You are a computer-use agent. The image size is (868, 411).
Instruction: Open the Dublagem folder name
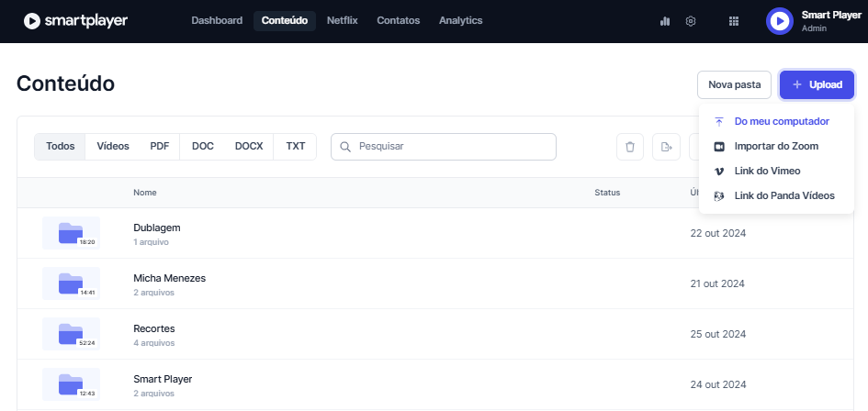157,228
